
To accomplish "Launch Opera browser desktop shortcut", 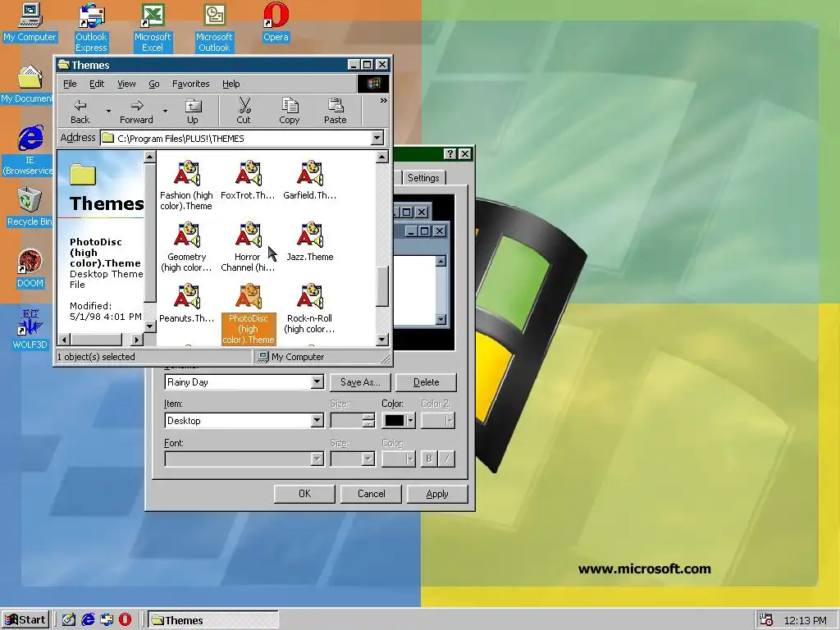I will [x=276, y=22].
